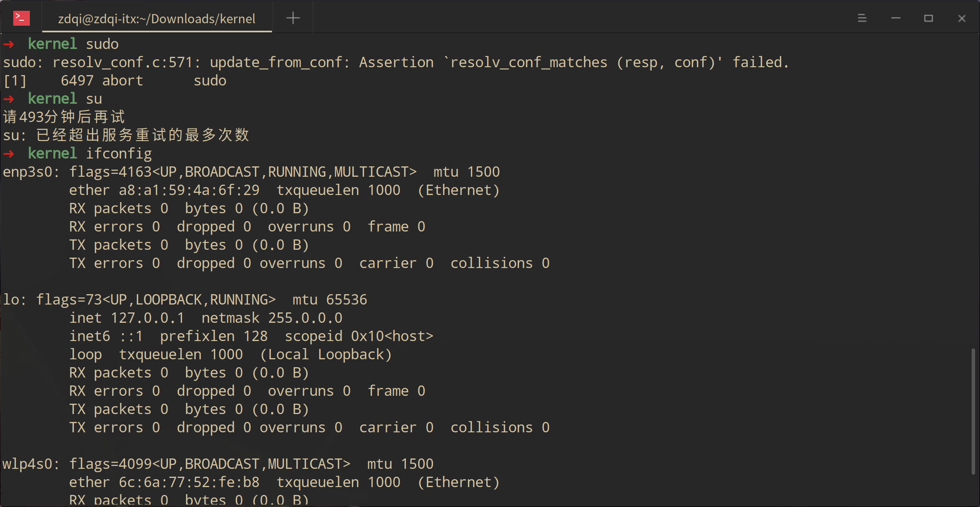Click the "(Local Loopback)" text
Image resolution: width=980 pixels, height=507 pixels.
pos(326,354)
